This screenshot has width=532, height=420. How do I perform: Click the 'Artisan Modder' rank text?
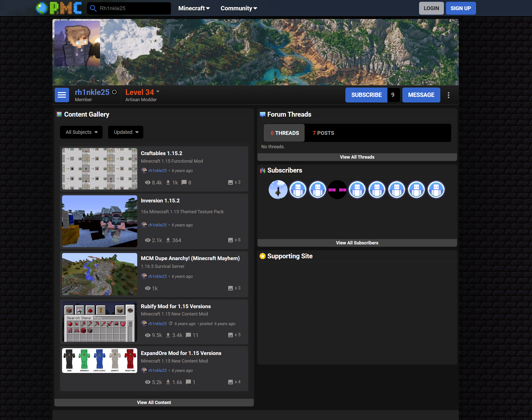[141, 100]
